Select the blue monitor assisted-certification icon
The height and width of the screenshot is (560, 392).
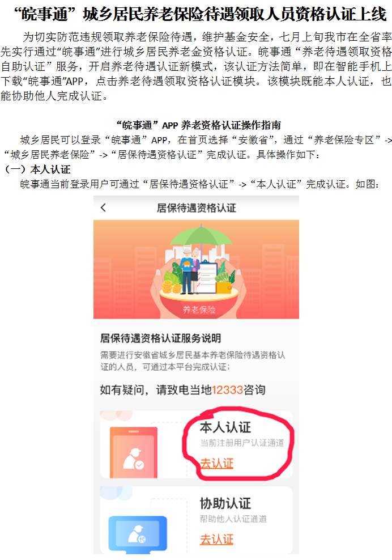[138, 533]
